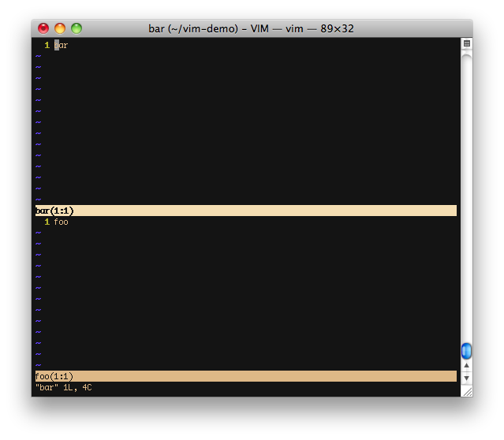
Task: Click the blue scrollbar thumb
Action: 466,351
